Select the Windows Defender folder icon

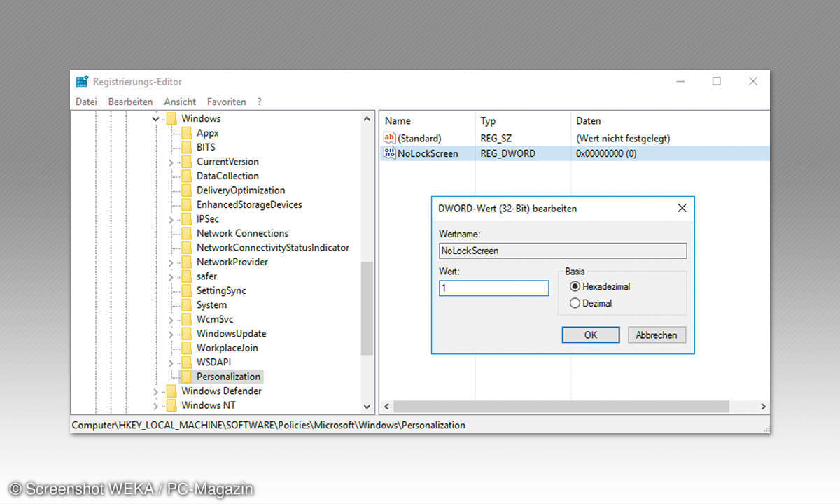[x=171, y=391]
